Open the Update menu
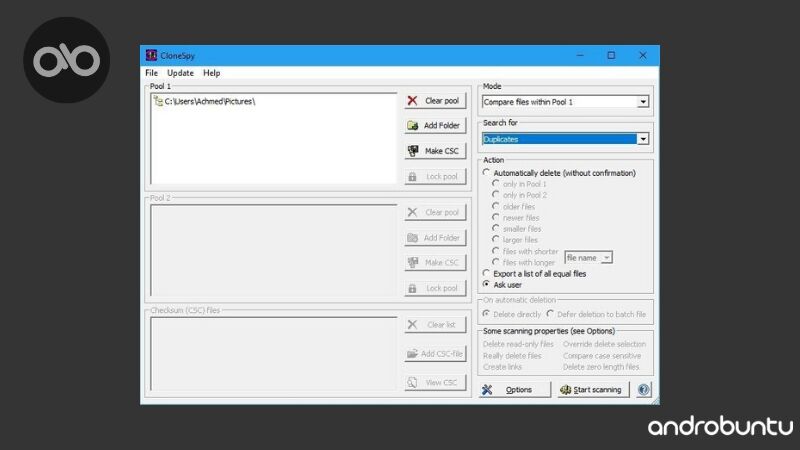 [x=181, y=73]
